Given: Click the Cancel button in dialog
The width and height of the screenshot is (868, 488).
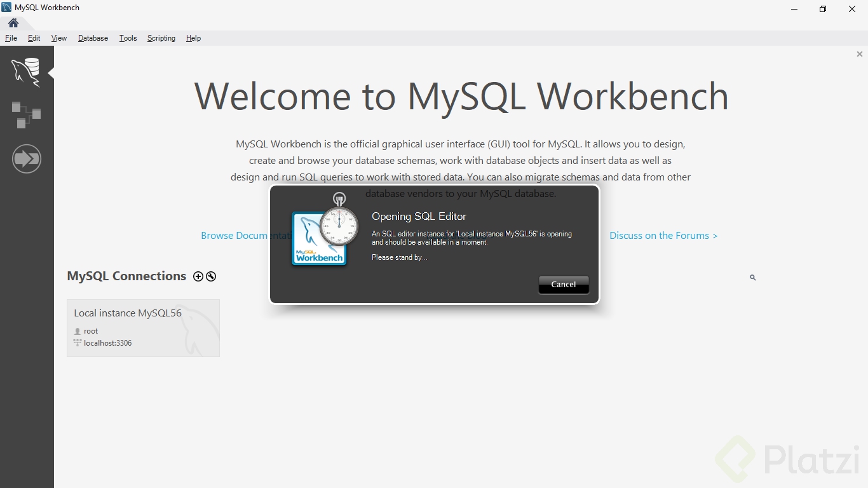Looking at the screenshot, I should [564, 285].
